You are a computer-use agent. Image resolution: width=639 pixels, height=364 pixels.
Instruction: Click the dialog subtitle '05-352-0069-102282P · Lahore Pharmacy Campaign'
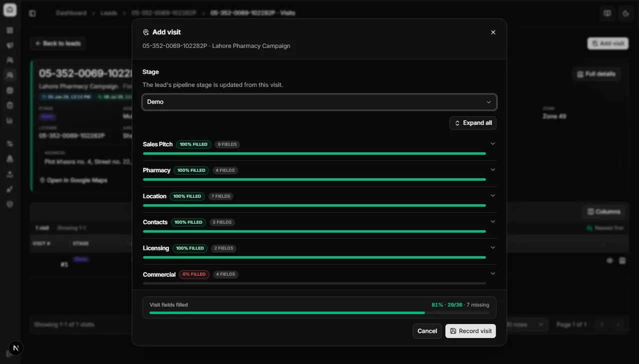[x=216, y=46]
